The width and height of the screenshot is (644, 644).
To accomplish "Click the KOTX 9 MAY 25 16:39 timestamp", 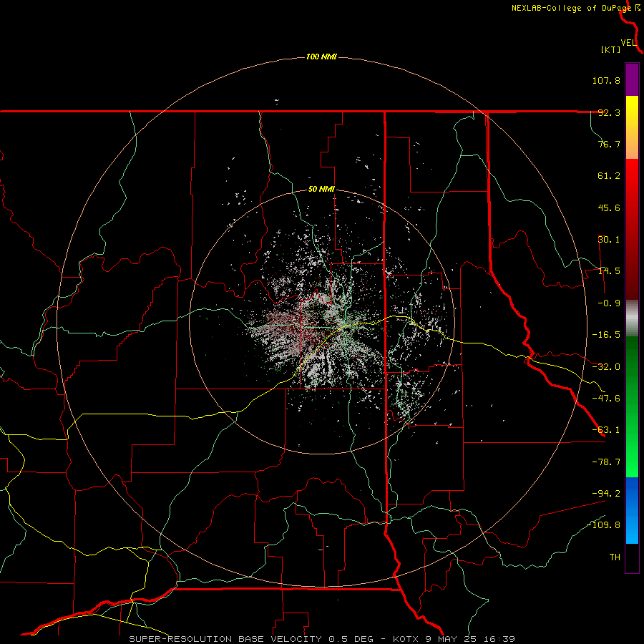I will (454, 639).
